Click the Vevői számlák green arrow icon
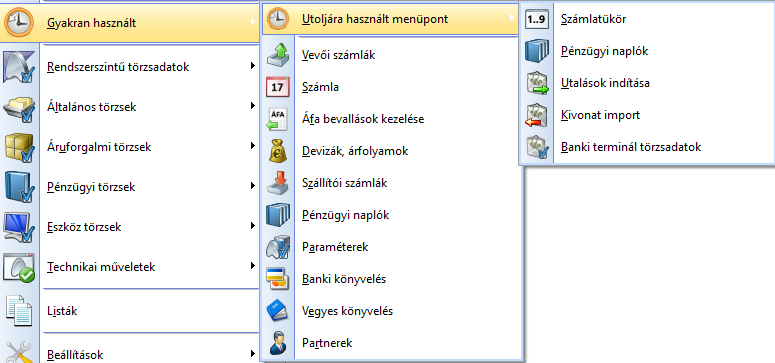 278,55
